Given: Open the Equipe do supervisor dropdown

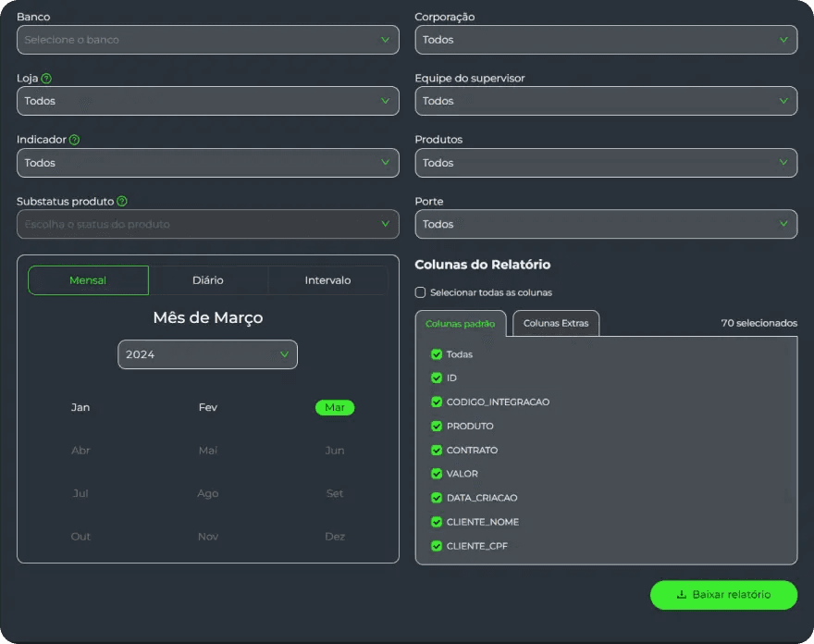Looking at the screenshot, I should pos(605,101).
